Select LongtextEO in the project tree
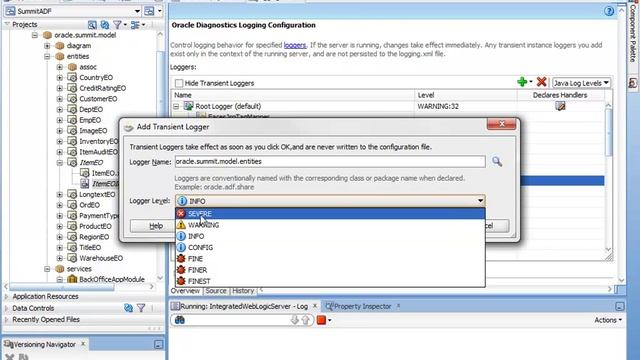Viewport: 640px width, 360px height. (97, 194)
